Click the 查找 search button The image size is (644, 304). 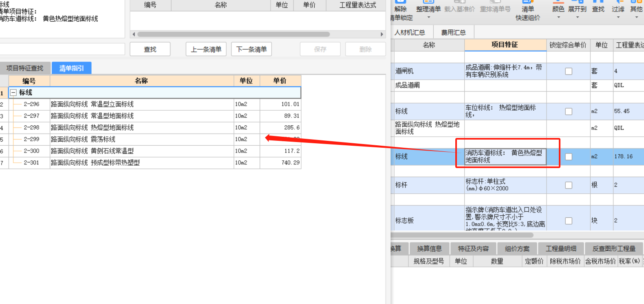pyautogui.click(x=150, y=49)
